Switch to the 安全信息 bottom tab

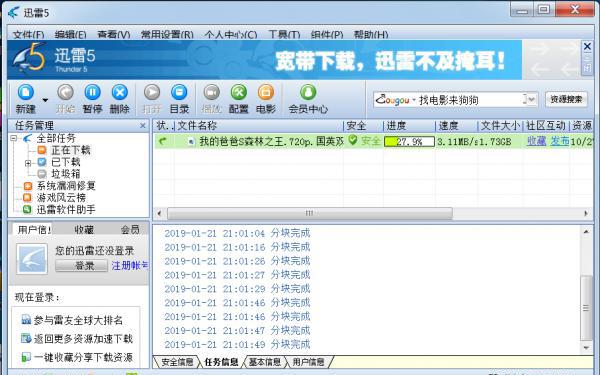(177, 362)
